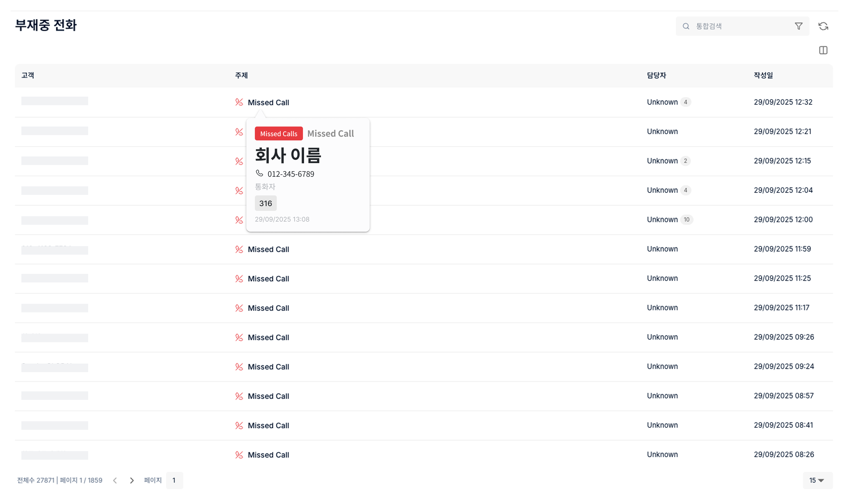Viewport: 849px width, 504px height.
Task: Go to previous page with left chevron
Action: click(115, 480)
